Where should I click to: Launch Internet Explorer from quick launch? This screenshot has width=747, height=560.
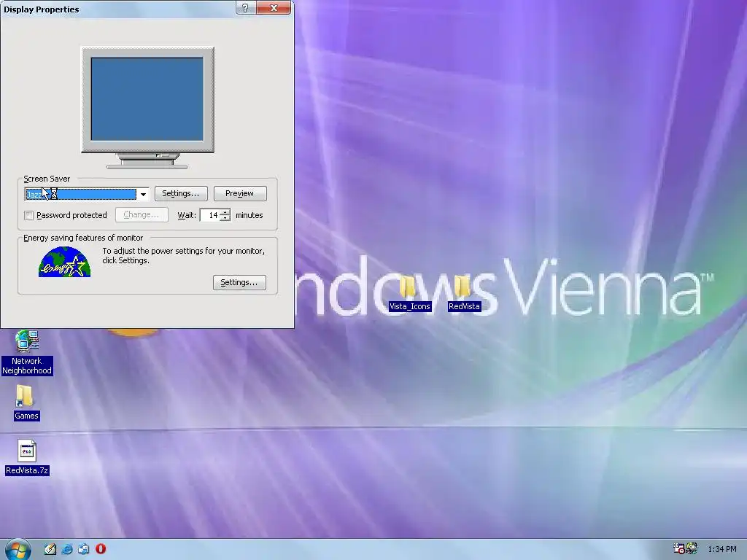[x=67, y=549]
